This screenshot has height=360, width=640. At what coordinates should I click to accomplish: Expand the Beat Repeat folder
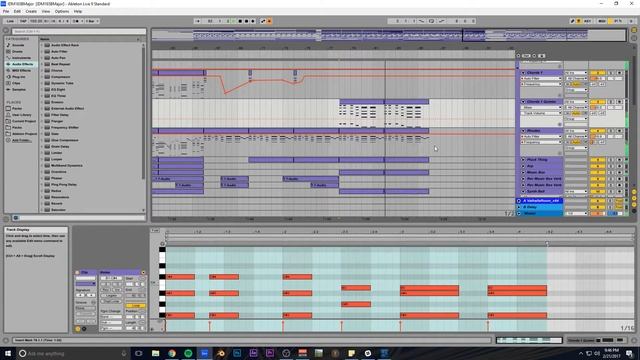pyautogui.click(x=42, y=64)
